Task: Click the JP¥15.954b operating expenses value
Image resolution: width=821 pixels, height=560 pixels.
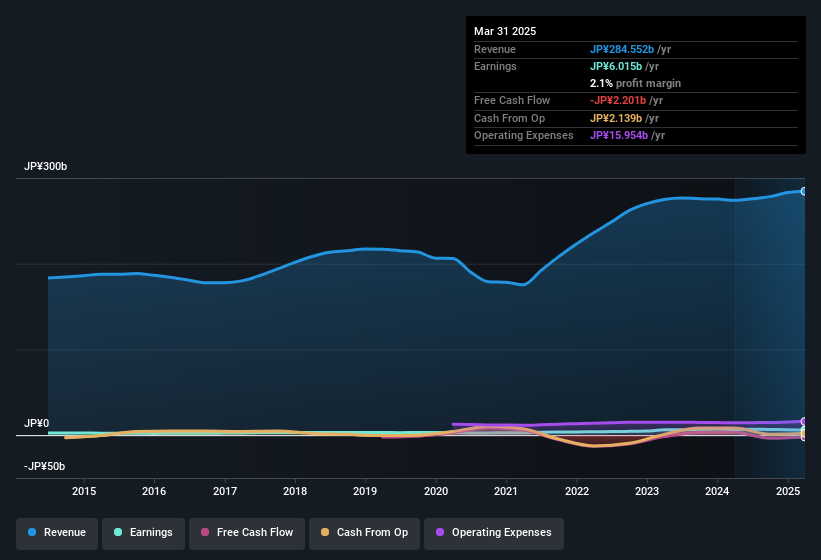Action: tap(619, 136)
